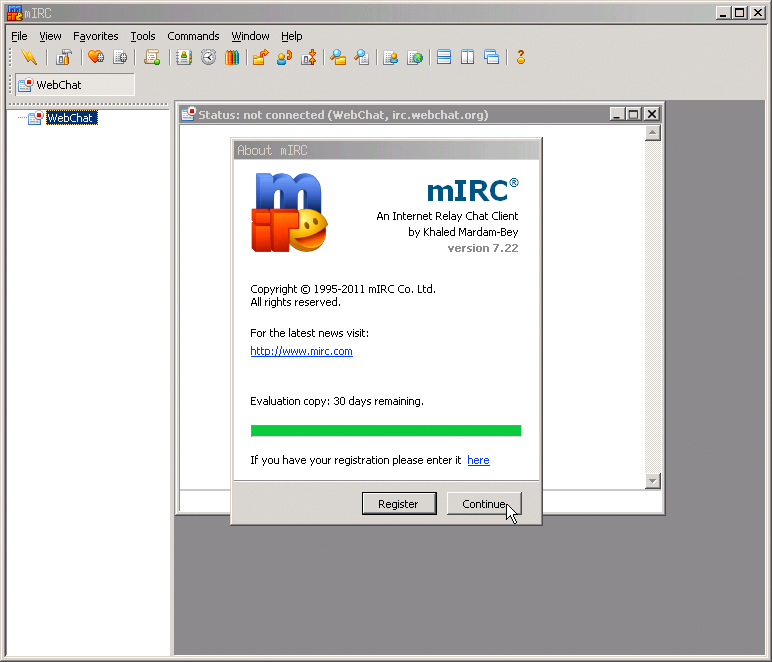Open the Channels List toolbar icon

[120, 58]
